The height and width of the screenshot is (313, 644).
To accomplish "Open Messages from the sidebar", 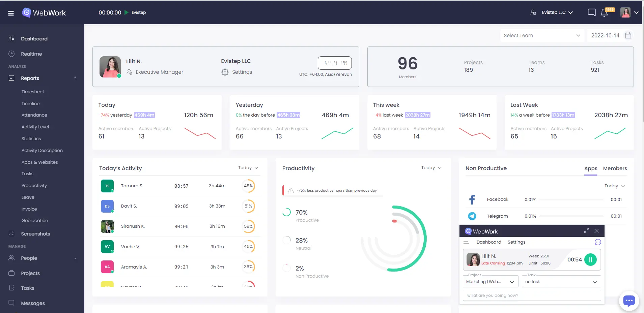I will (x=33, y=303).
